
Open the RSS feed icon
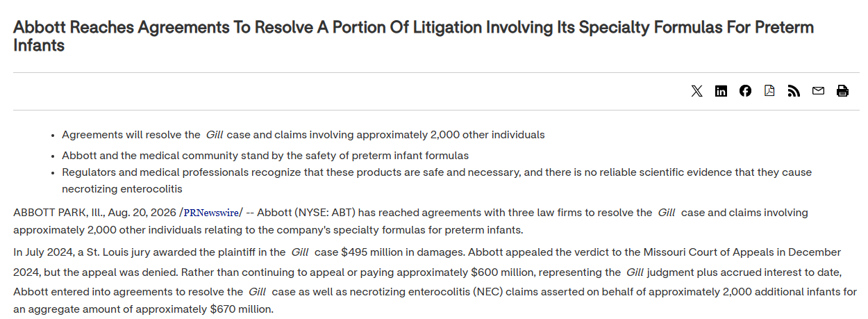[x=794, y=91]
